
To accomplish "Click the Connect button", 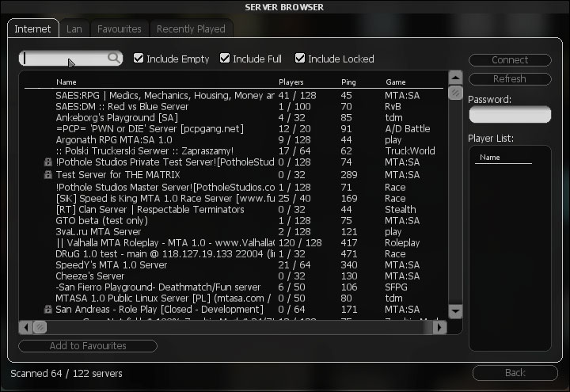I will coord(510,60).
